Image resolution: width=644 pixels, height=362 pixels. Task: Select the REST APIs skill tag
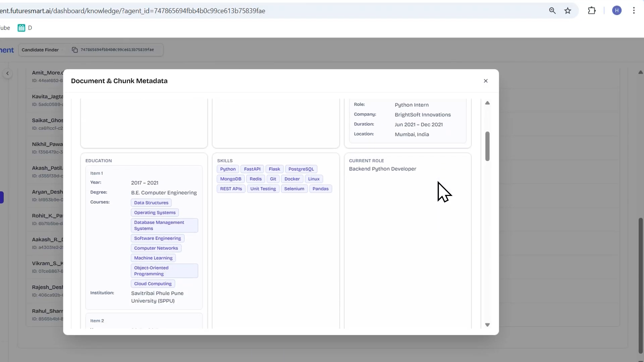[231, 189]
